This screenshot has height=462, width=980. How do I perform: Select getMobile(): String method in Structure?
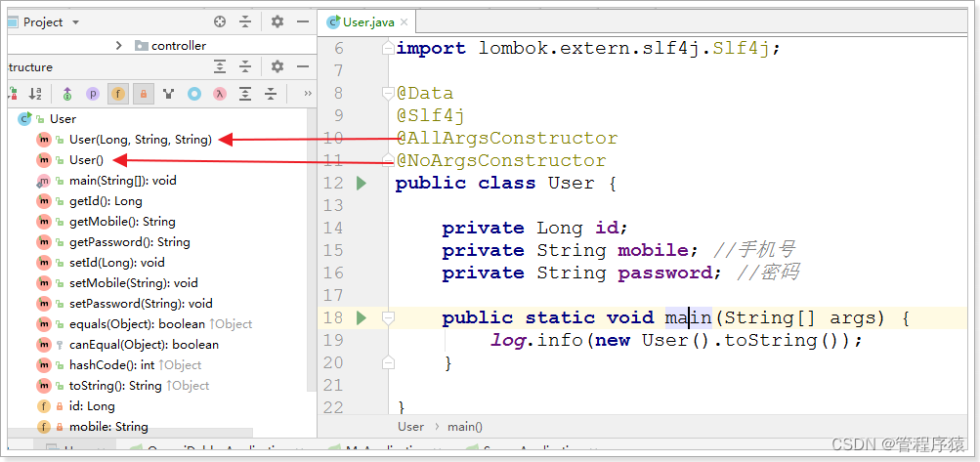click(122, 222)
